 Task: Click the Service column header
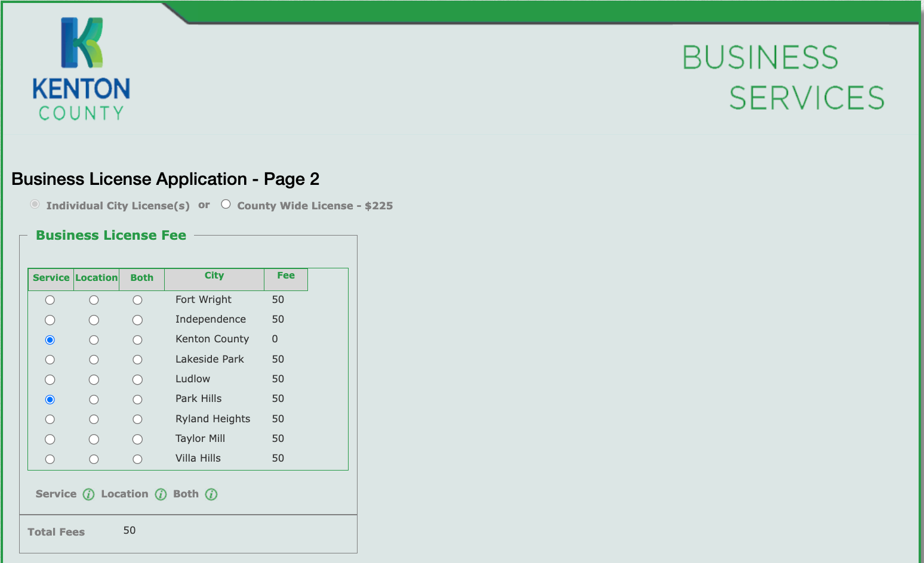click(x=51, y=278)
